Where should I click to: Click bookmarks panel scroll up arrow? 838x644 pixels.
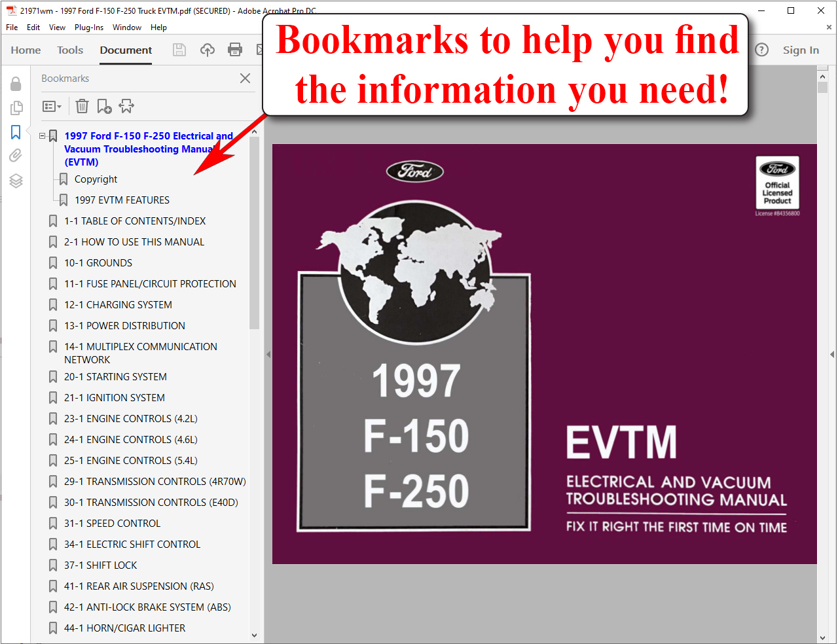tap(254, 132)
